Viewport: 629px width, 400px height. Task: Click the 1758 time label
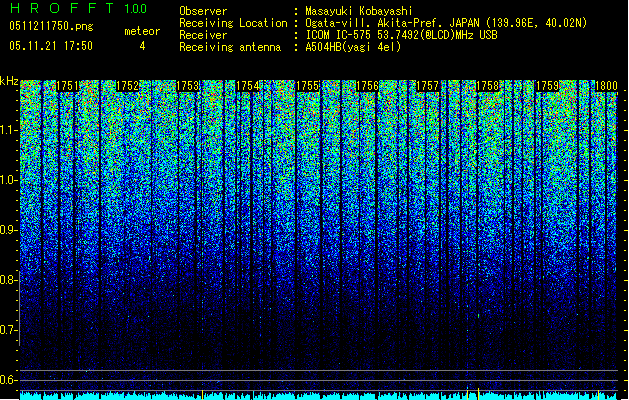point(487,86)
